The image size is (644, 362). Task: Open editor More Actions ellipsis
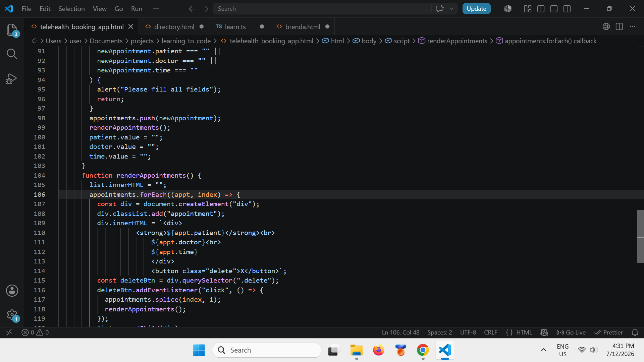click(x=632, y=26)
